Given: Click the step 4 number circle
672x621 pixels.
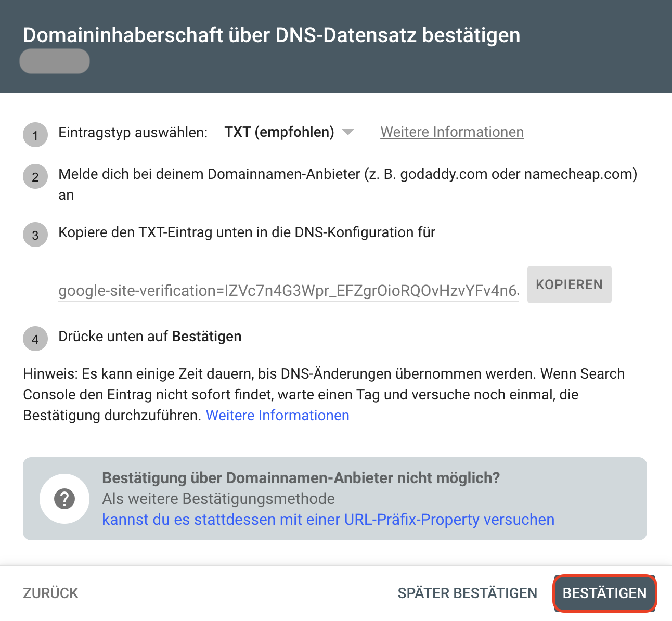Looking at the screenshot, I should [x=35, y=339].
